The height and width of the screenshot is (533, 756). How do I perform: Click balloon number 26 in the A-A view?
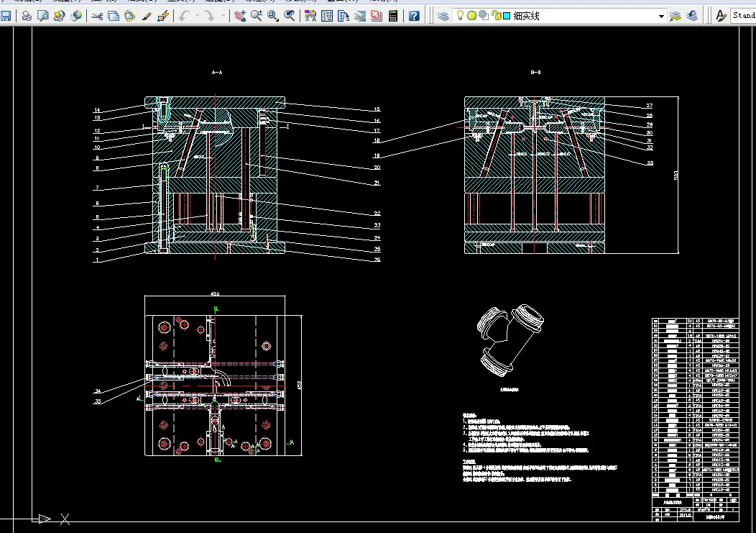(377, 259)
